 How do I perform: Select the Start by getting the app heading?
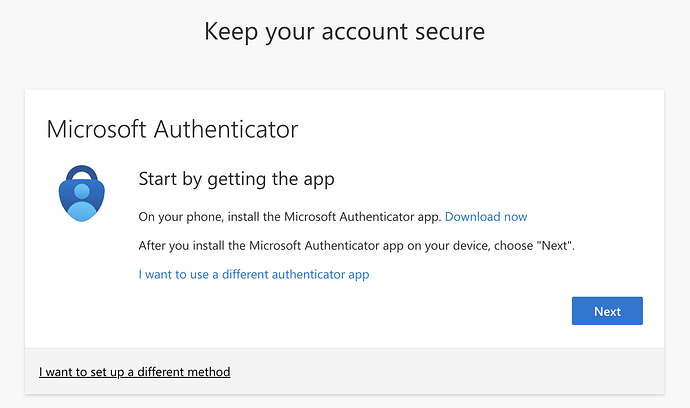[236, 180]
